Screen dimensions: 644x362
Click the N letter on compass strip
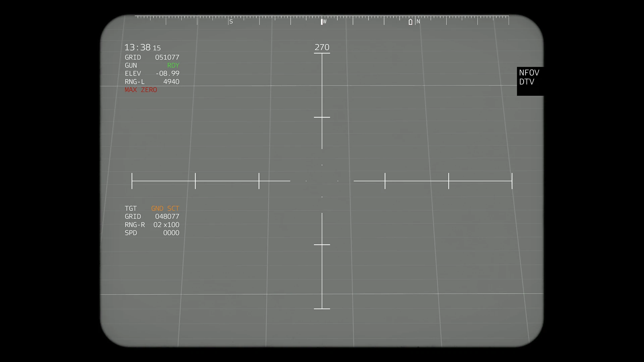pos(418,21)
